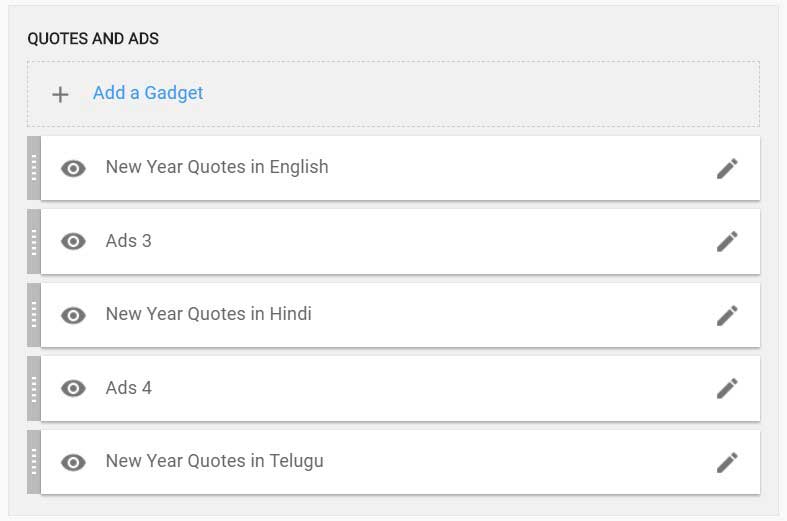The image size is (787, 521).
Task: Select drag handle of Telugu quotes gadget
Action: coord(34,462)
